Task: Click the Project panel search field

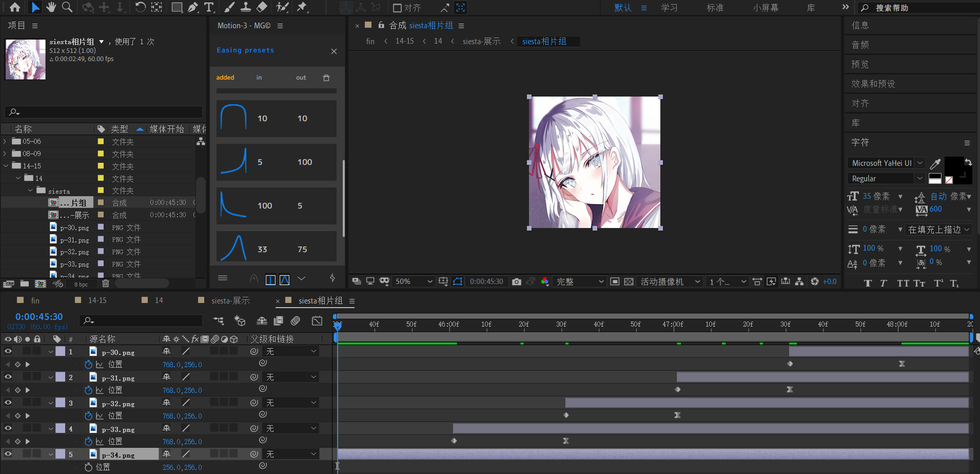Action: coord(104,111)
